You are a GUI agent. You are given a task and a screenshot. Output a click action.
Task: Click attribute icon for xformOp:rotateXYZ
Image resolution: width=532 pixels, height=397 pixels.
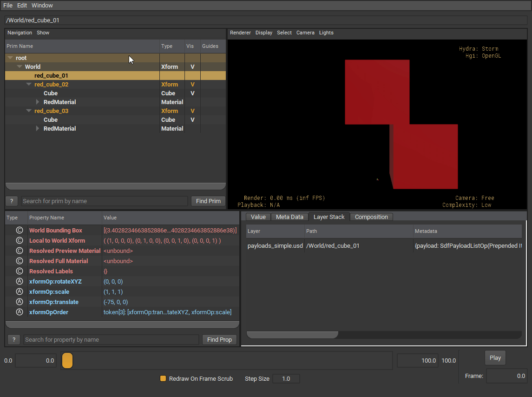(x=20, y=281)
